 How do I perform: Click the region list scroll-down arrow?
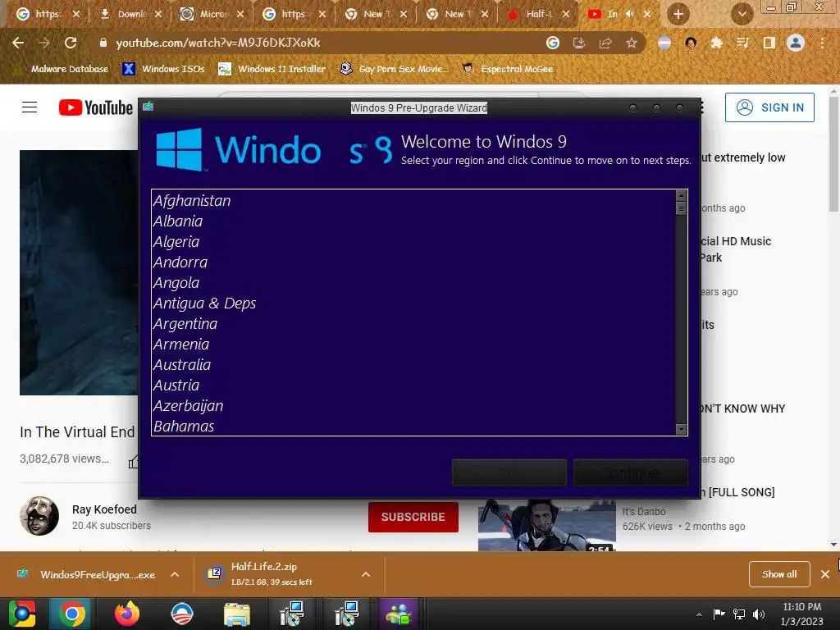[682, 429]
